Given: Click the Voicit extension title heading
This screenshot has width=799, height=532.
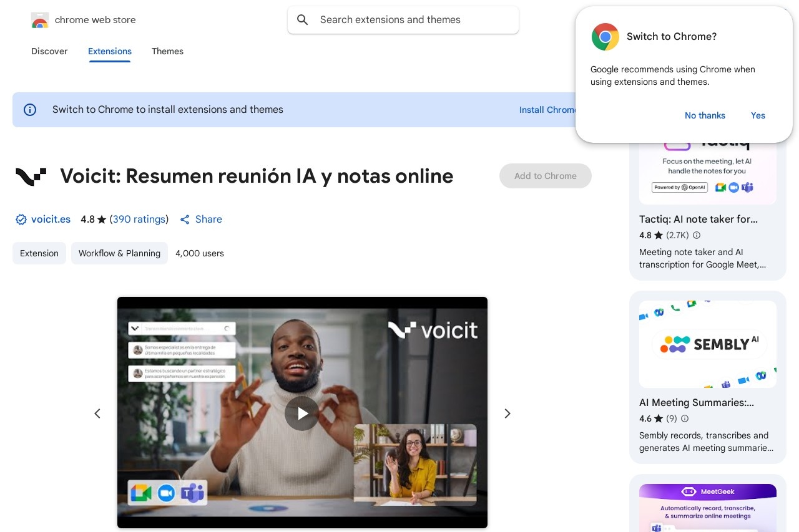Looking at the screenshot, I should coord(257,177).
